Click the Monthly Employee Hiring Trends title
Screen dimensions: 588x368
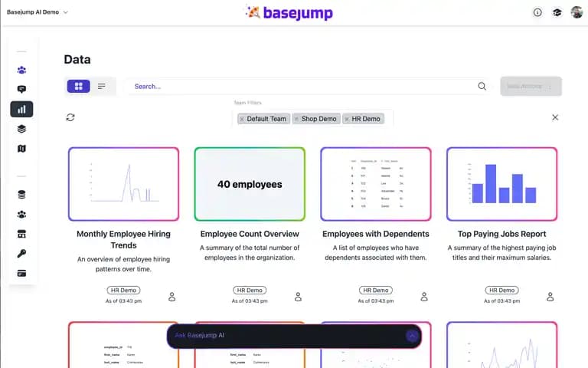point(123,239)
